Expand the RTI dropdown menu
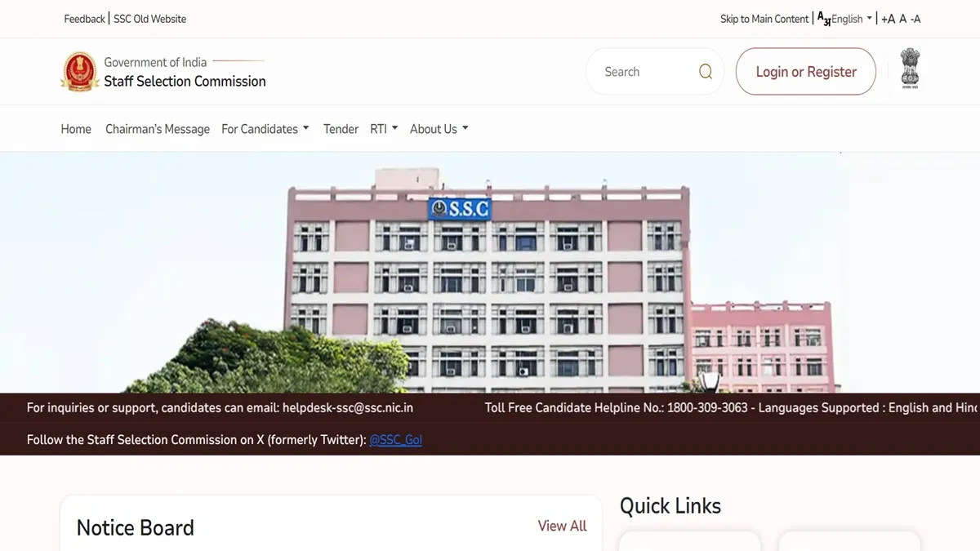Viewport: 980px width, 551px height. (384, 129)
